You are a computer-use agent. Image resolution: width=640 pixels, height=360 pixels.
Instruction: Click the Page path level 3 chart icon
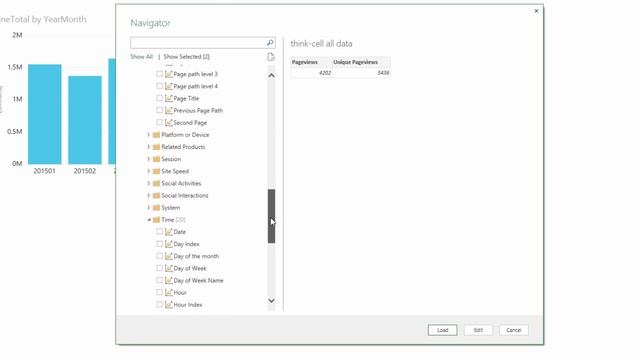pyautogui.click(x=169, y=74)
